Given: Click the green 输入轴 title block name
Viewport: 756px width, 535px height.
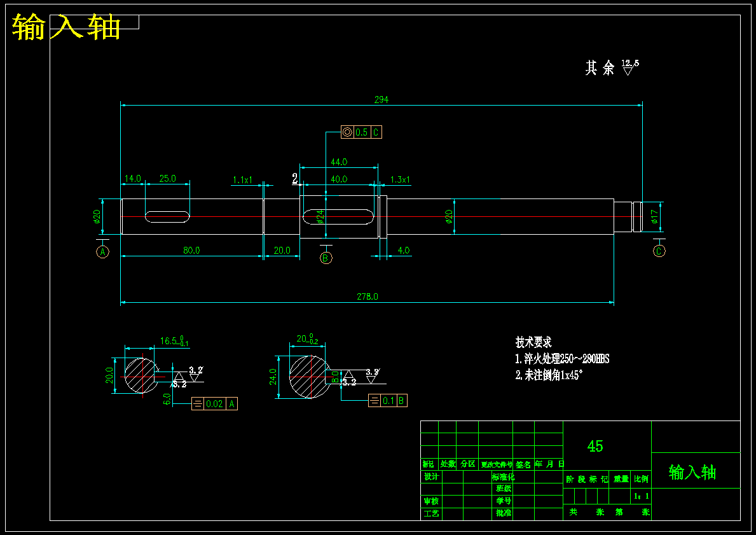Looking at the screenshot, I should coord(692,472).
